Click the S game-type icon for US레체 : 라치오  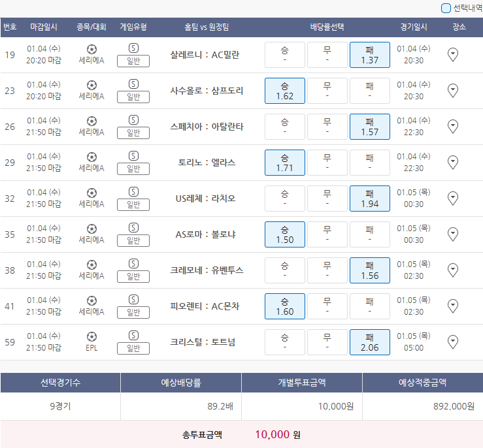point(133,192)
